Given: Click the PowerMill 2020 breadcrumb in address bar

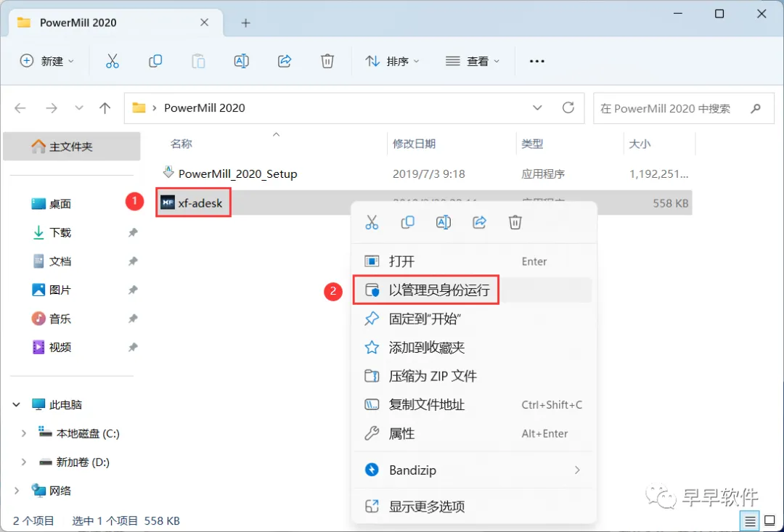Looking at the screenshot, I should pos(205,108).
